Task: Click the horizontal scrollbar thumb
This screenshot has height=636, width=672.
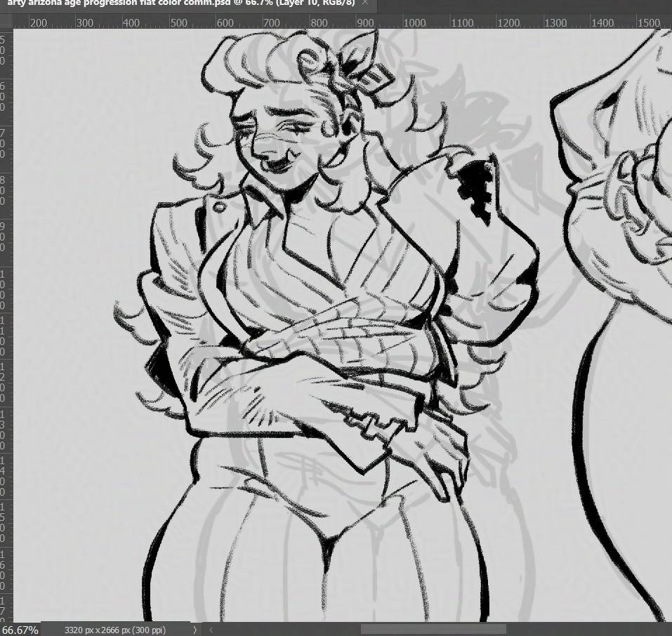Action: (433, 630)
